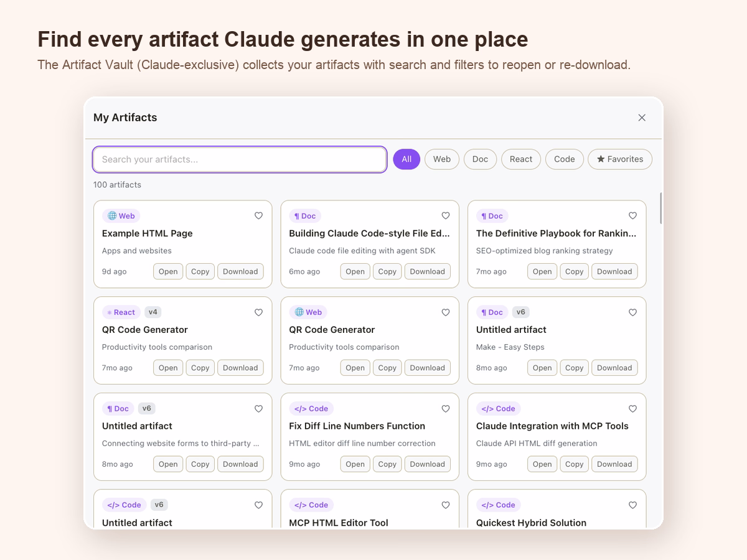The image size is (747, 560).
Task: Click the artifacts list scrollbar
Action: tap(661, 208)
